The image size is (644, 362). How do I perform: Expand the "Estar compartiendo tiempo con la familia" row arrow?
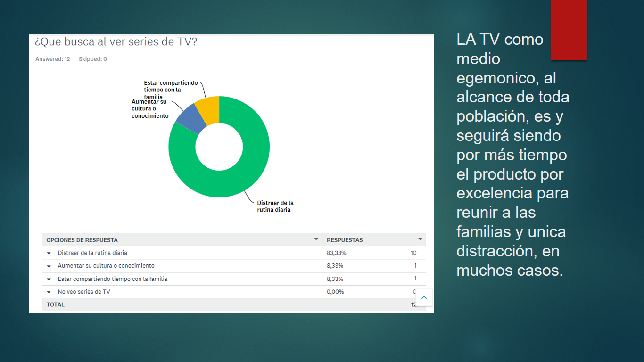[x=49, y=279]
